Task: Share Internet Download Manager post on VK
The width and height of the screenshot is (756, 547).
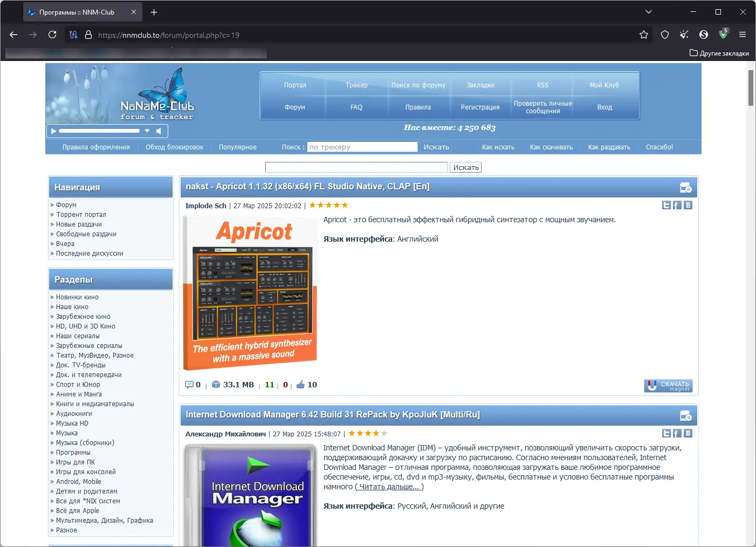Action: [688, 433]
